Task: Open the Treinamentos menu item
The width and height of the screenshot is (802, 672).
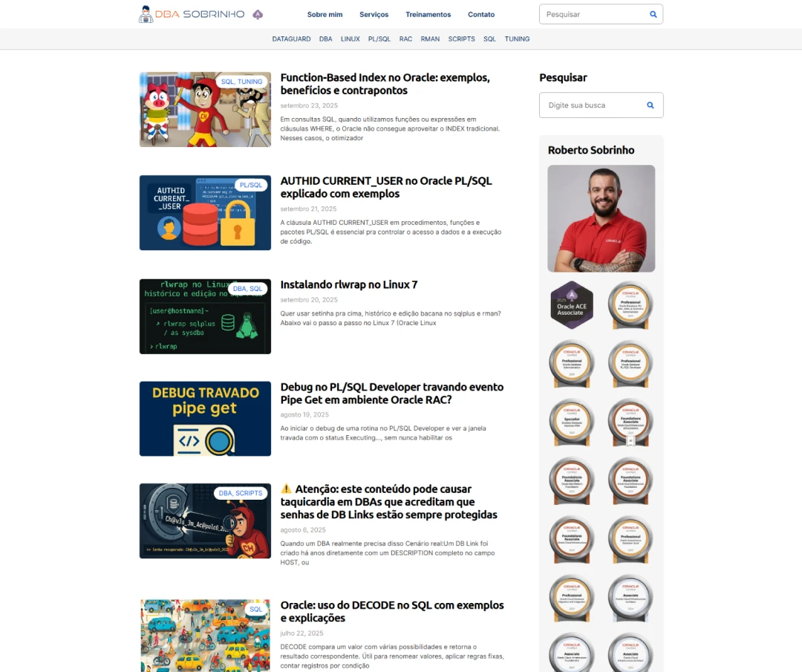Action: click(428, 14)
